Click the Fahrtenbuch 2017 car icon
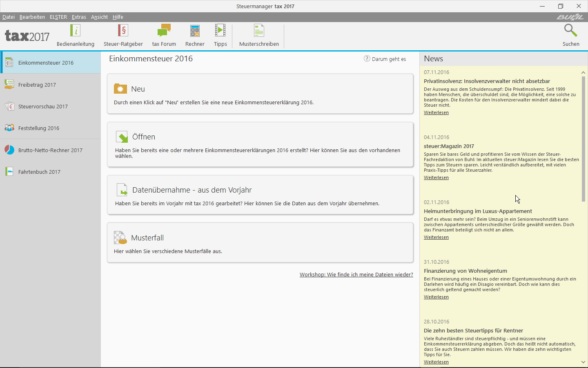 click(9, 172)
